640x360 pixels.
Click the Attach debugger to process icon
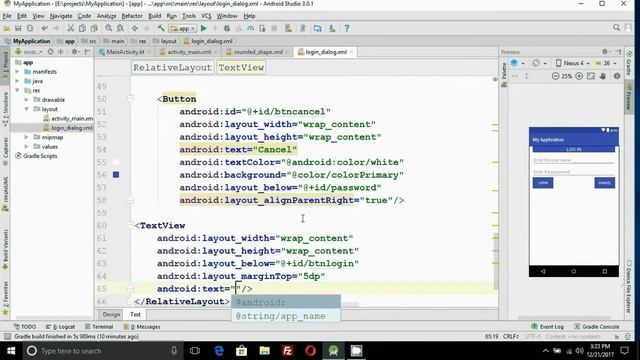tap(262, 29)
